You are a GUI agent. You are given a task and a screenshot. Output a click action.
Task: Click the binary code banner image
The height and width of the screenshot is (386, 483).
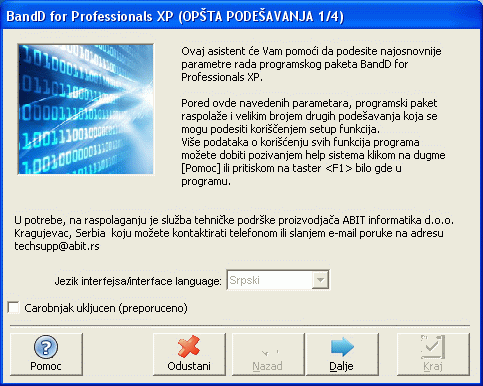(86, 109)
